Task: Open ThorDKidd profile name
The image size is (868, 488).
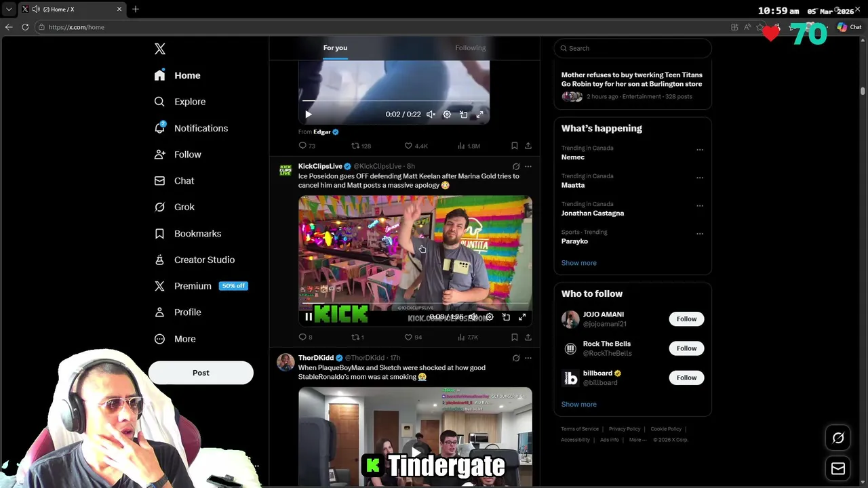Action: [316, 358]
